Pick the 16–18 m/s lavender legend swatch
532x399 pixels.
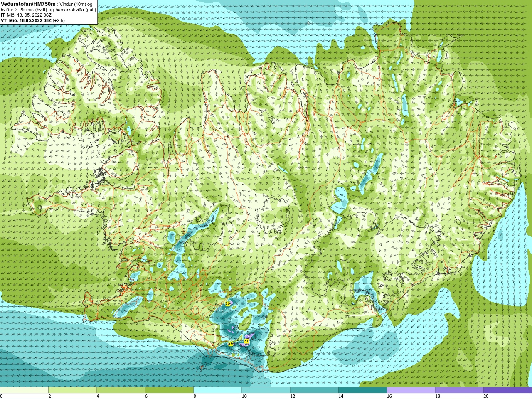point(411,390)
